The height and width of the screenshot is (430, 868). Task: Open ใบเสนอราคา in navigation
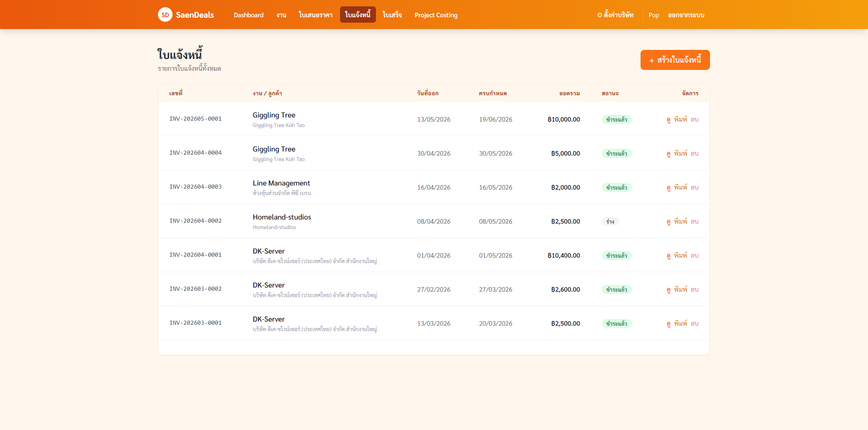(x=316, y=15)
